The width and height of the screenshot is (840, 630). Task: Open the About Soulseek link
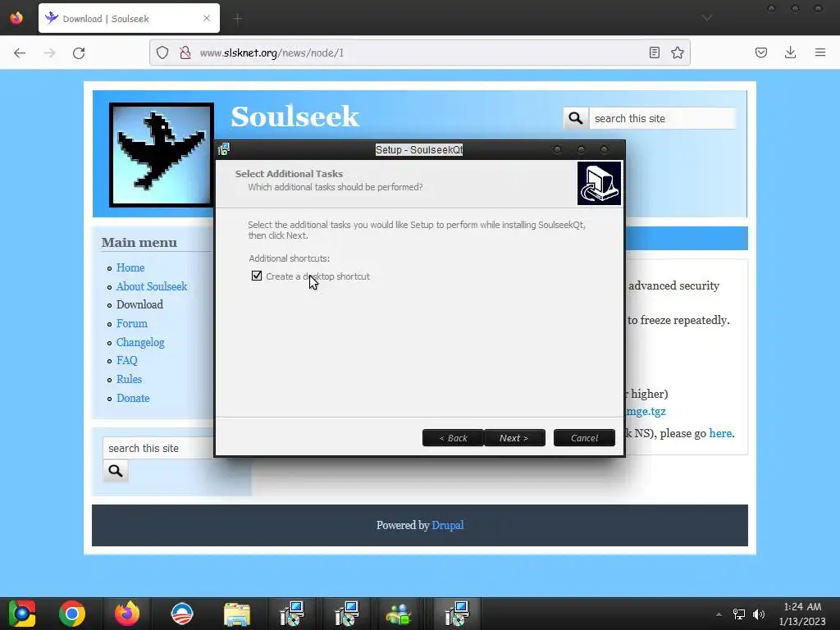click(x=152, y=286)
